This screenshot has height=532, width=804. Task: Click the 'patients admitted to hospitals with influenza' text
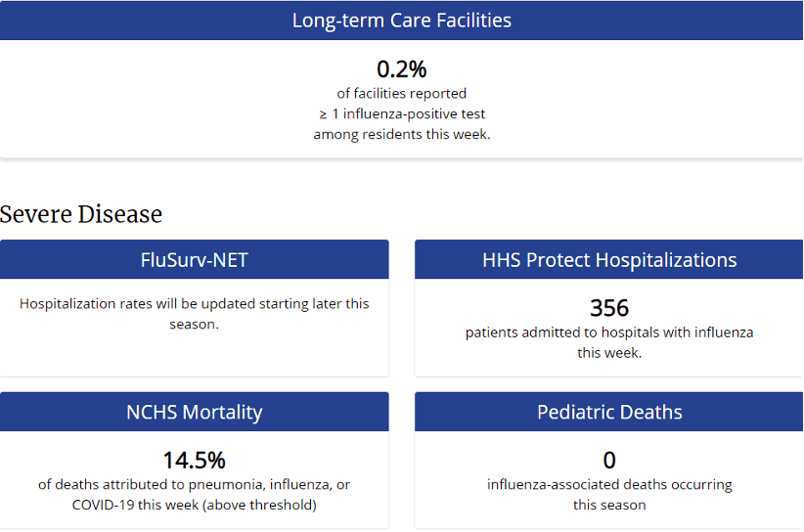coord(609,332)
